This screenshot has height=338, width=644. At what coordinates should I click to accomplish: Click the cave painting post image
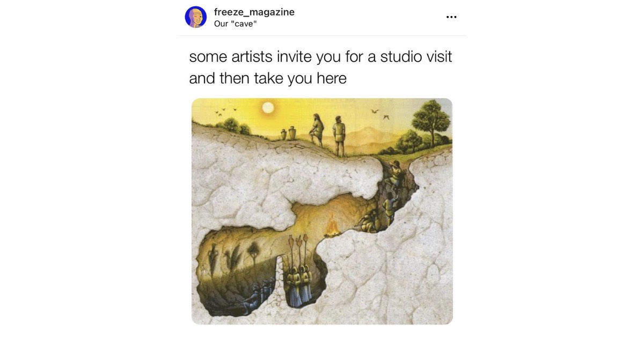[322, 211]
